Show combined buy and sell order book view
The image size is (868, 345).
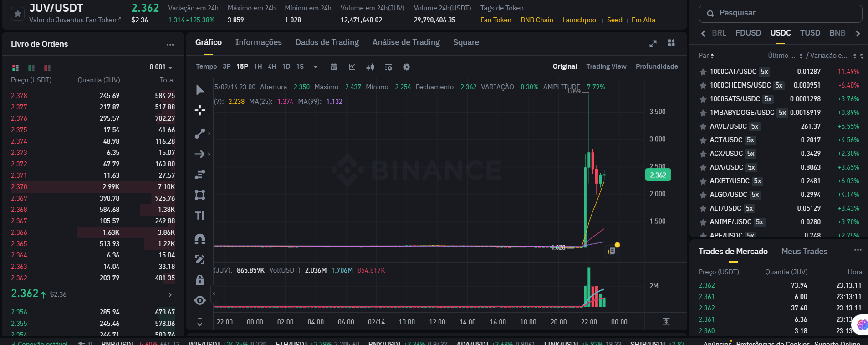click(x=15, y=67)
